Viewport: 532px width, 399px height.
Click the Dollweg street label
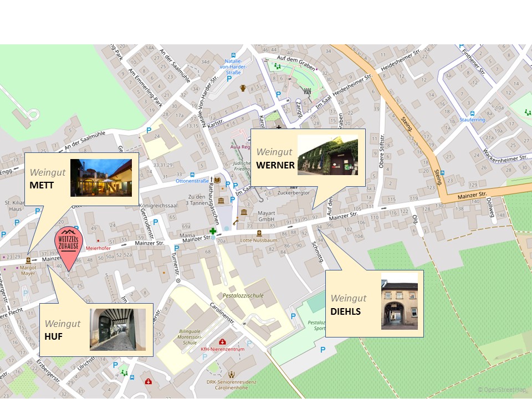coord(491,207)
